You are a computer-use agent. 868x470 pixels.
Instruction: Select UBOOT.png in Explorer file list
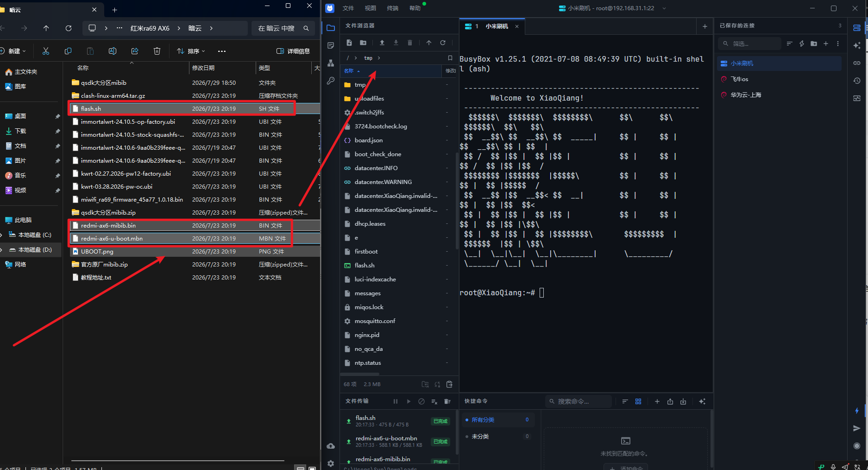click(195, 252)
